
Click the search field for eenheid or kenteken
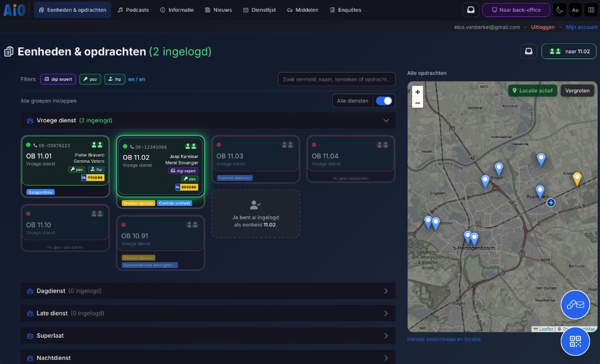(336, 79)
